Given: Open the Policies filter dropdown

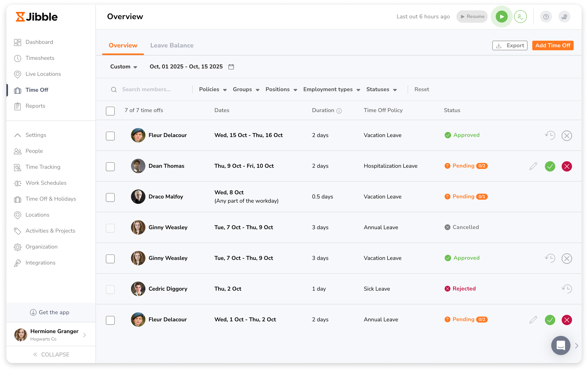Looking at the screenshot, I should (213, 90).
